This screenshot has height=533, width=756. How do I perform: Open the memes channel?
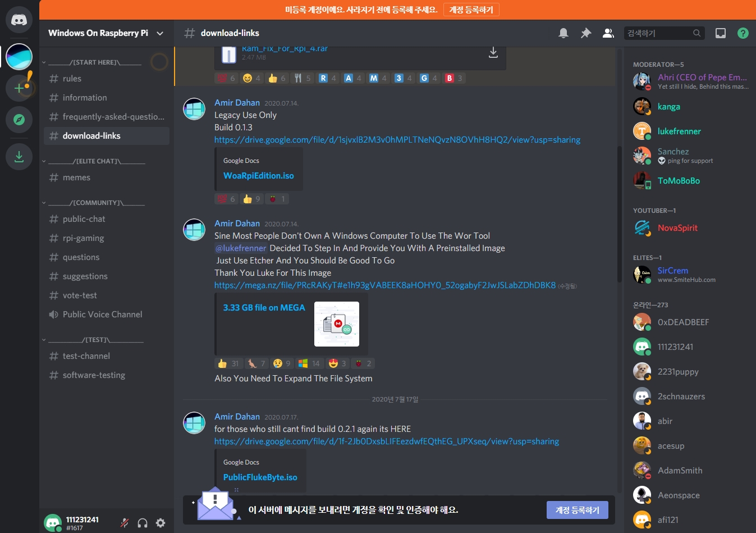coord(107,177)
